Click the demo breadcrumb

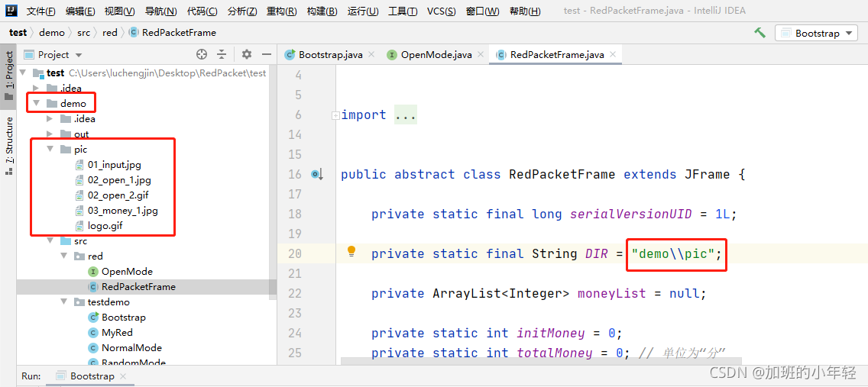pos(52,33)
